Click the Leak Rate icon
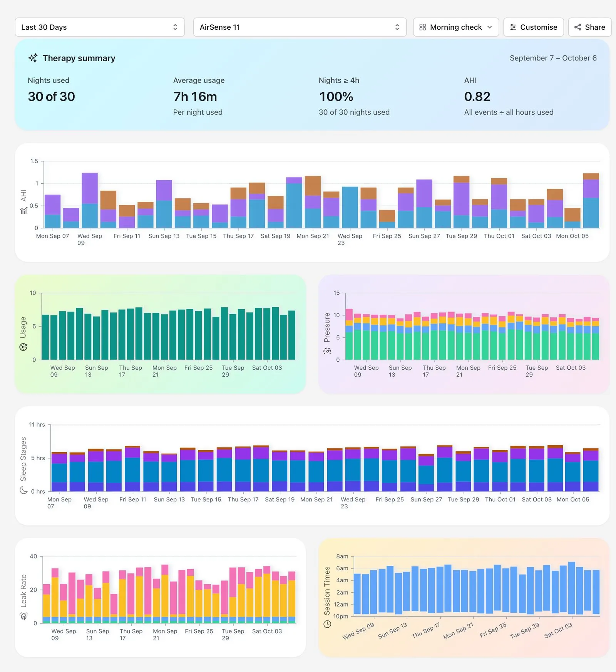 click(23, 616)
